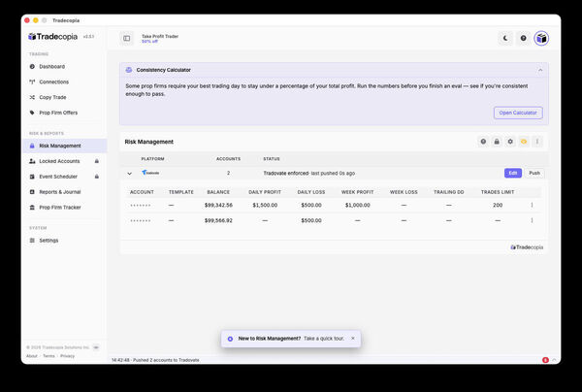The height and width of the screenshot is (392, 582).
Task: Click the Consistency Calculator icon
Action: 129,70
